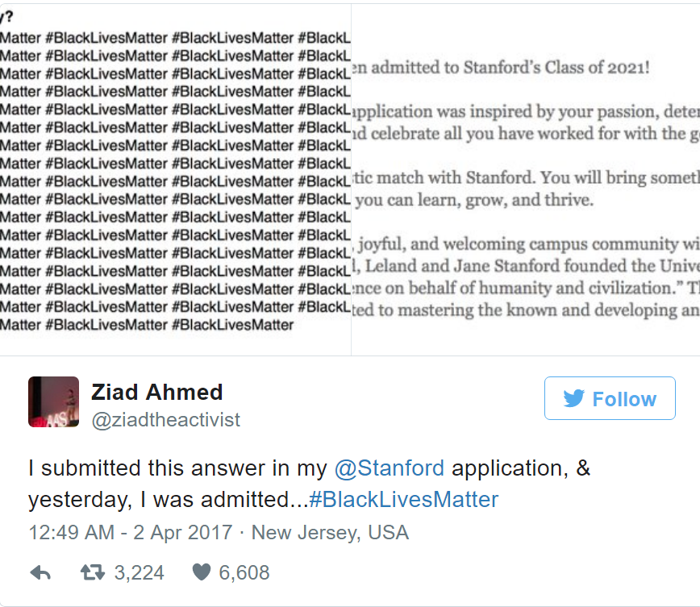Click the reply arrow icon

coord(40,573)
